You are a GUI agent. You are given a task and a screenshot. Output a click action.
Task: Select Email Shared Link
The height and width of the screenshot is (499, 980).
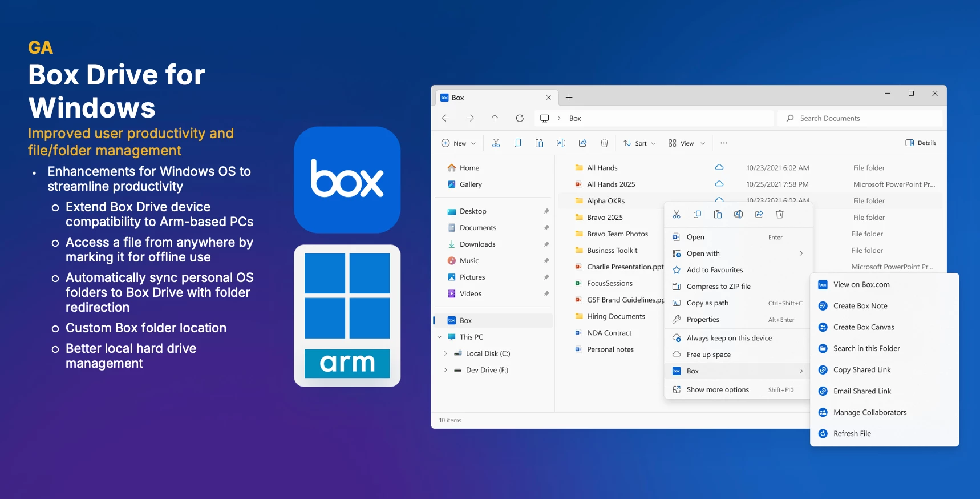click(884, 391)
